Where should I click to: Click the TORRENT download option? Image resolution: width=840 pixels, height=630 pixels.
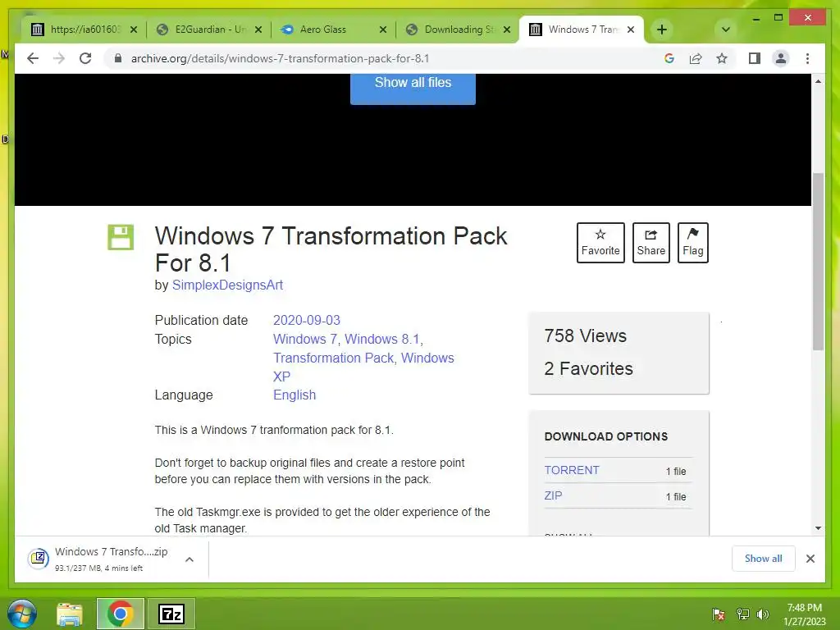[572, 470]
